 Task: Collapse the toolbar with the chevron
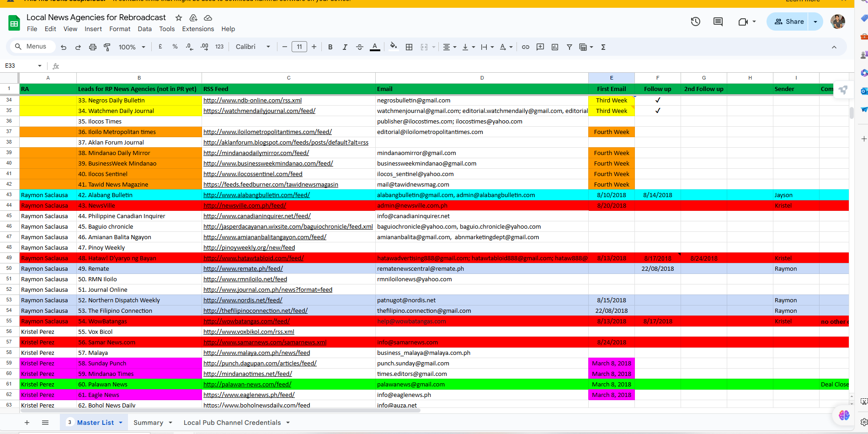(834, 47)
